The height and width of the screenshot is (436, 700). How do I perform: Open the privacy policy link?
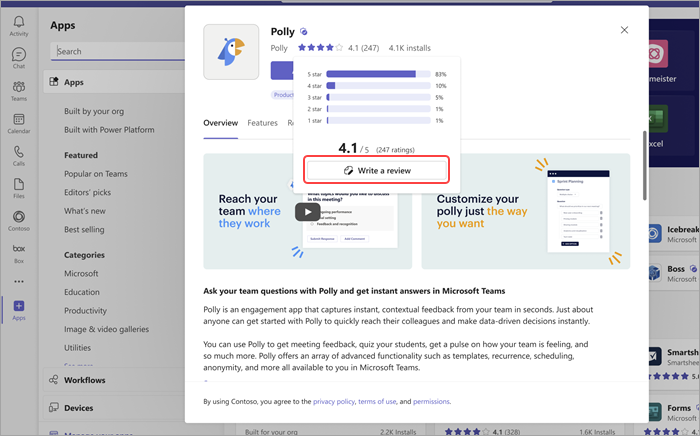coord(334,401)
